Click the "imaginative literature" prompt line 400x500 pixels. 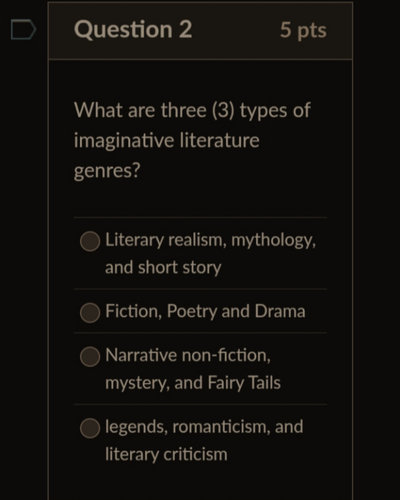167,140
